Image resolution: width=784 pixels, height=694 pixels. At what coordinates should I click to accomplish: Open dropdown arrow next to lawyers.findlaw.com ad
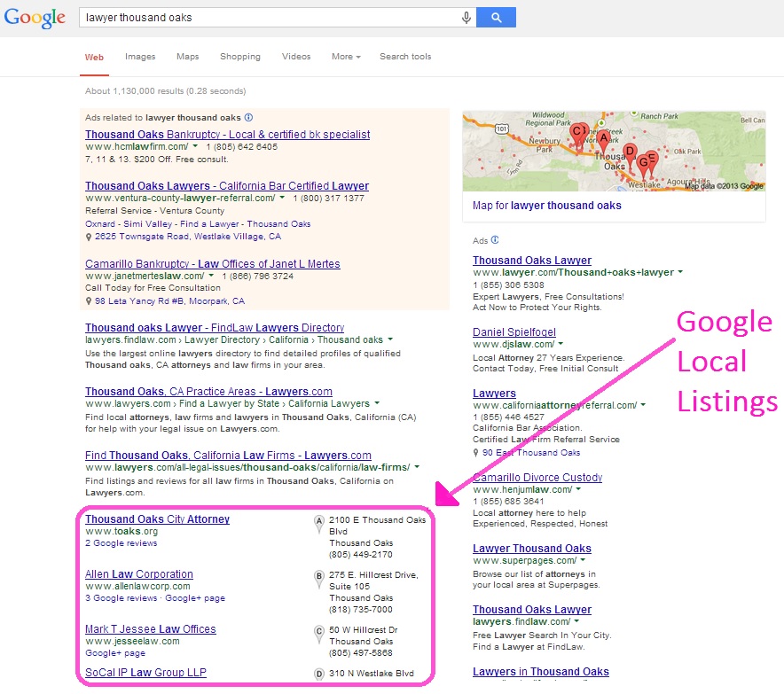576,621
